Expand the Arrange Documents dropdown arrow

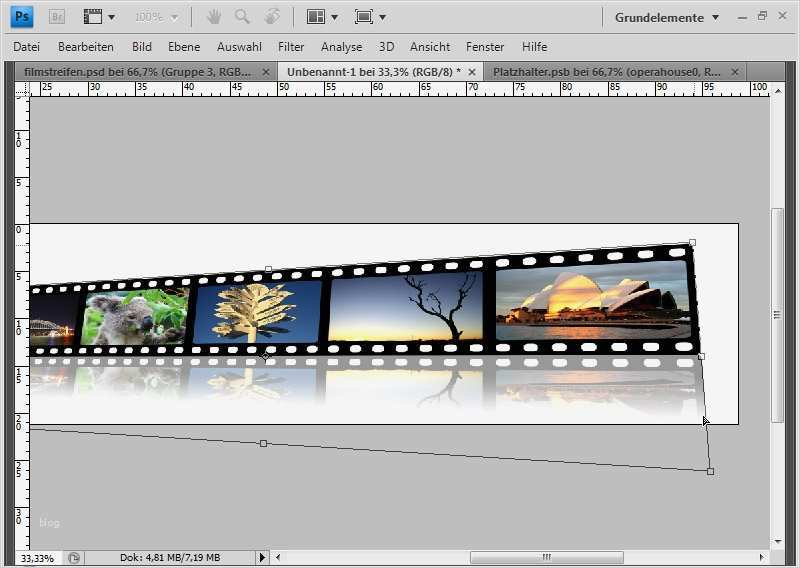pyautogui.click(x=334, y=17)
